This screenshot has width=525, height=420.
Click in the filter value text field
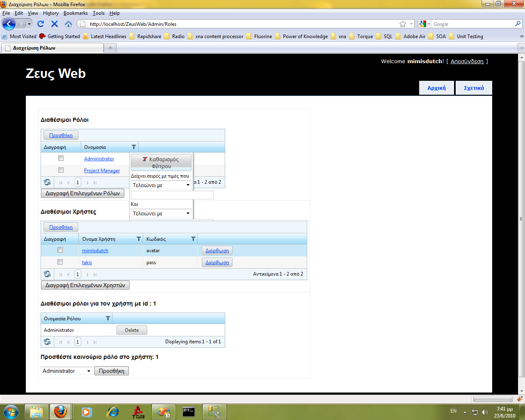coord(172,195)
